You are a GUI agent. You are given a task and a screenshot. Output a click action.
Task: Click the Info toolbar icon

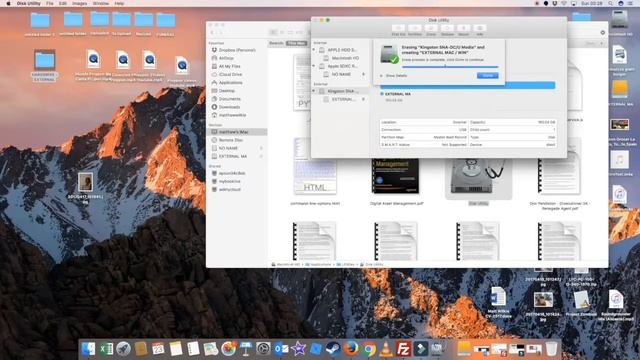coord(480,29)
